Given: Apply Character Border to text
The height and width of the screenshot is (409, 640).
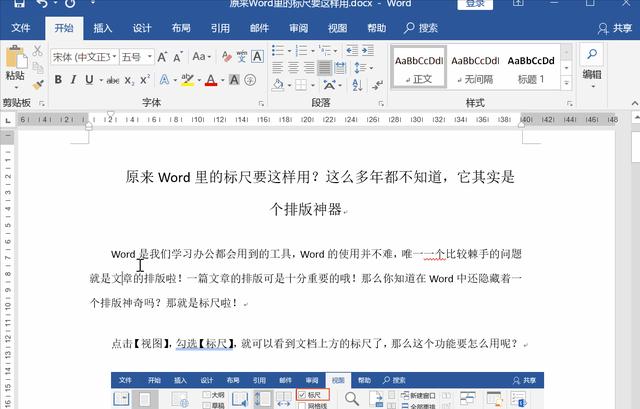Looking at the screenshot, I should 257,56.
